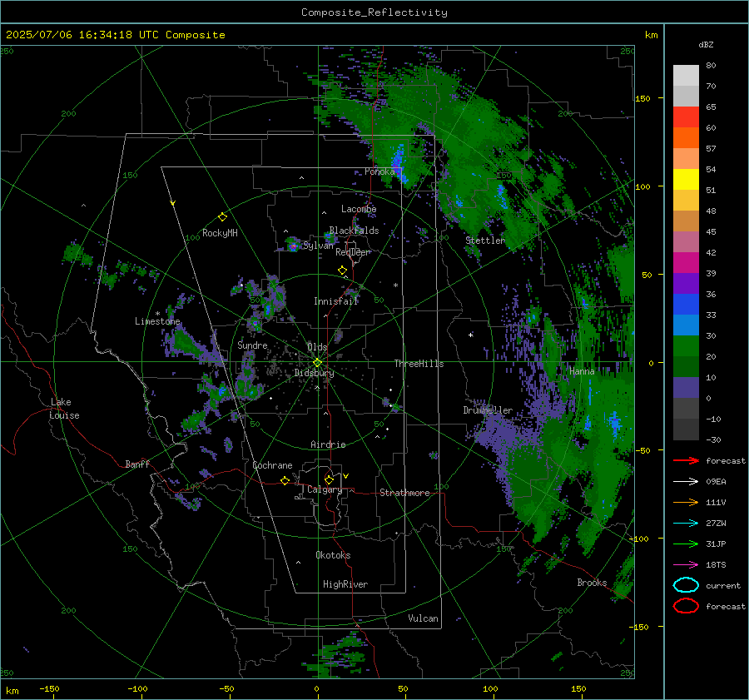Select the Sundre map label
Screen dimensions: 749x700
pyautogui.click(x=252, y=345)
